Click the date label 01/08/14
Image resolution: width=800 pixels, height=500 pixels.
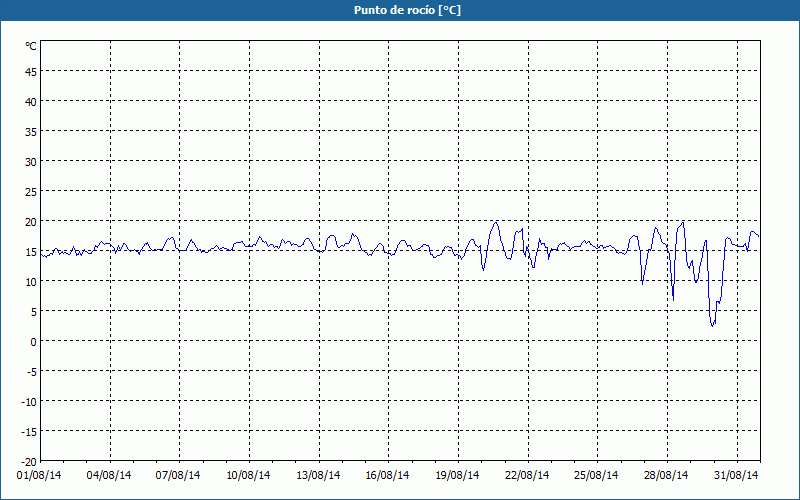[39, 475]
